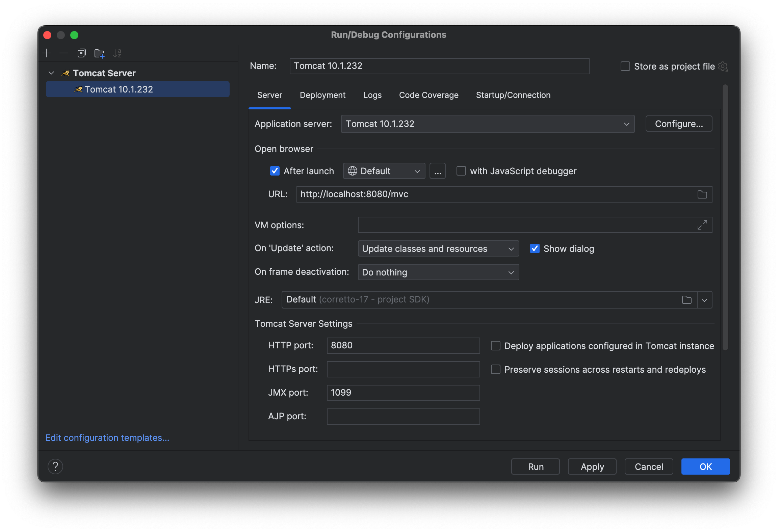778x532 pixels.
Task: Enable Deploy applications configured in Tomcat instance
Action: point(495,346)
